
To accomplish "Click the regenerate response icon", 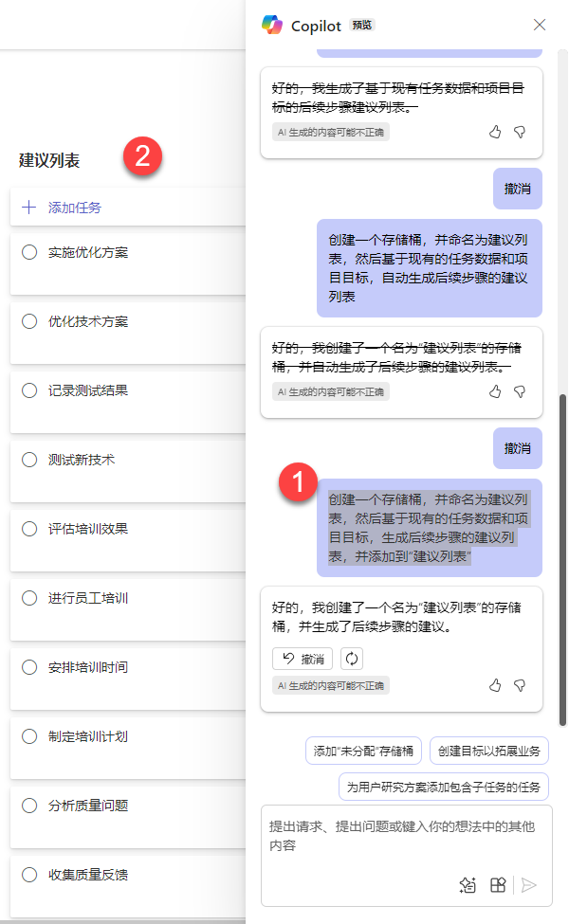I will [352, 659].
